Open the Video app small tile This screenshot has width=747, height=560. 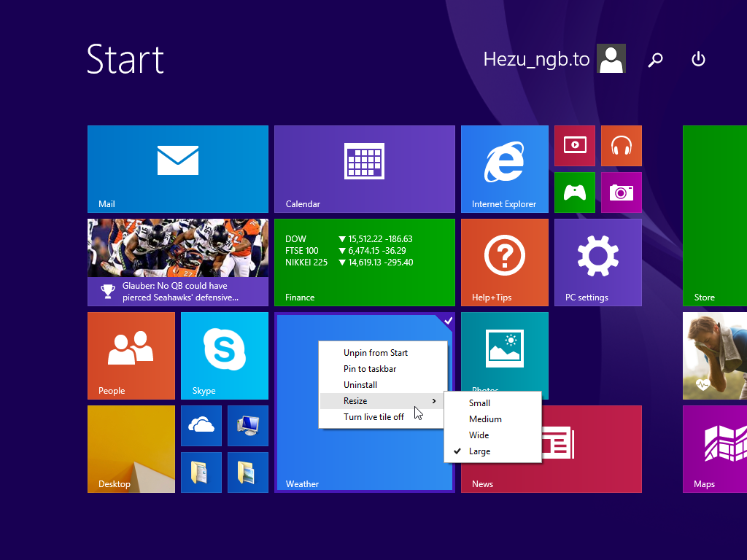pos(574,145)
